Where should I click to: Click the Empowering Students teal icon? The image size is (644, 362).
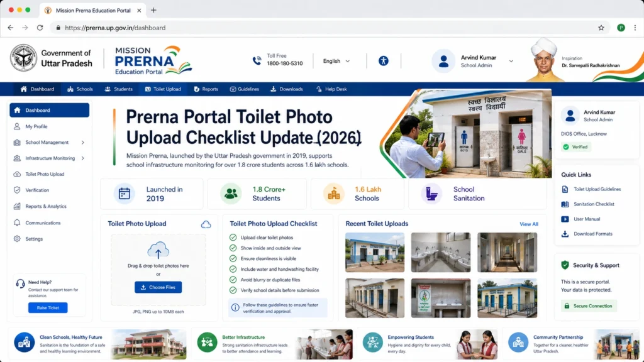372,343
